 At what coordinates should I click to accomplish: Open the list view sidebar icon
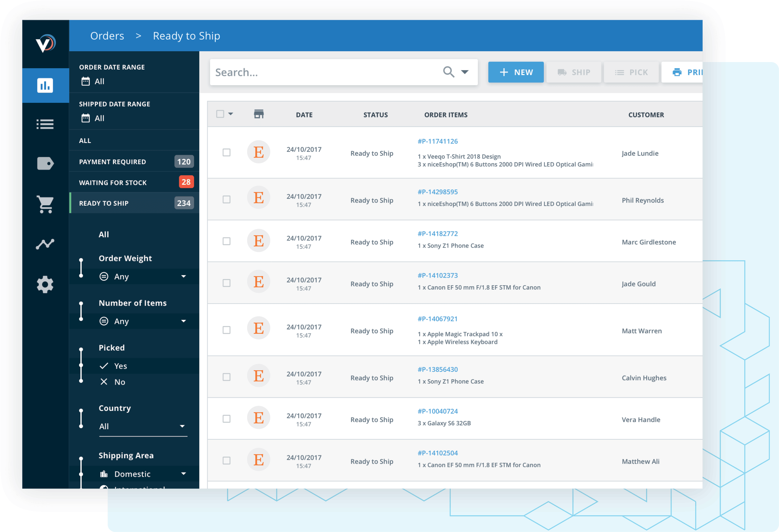click(45, 124)
